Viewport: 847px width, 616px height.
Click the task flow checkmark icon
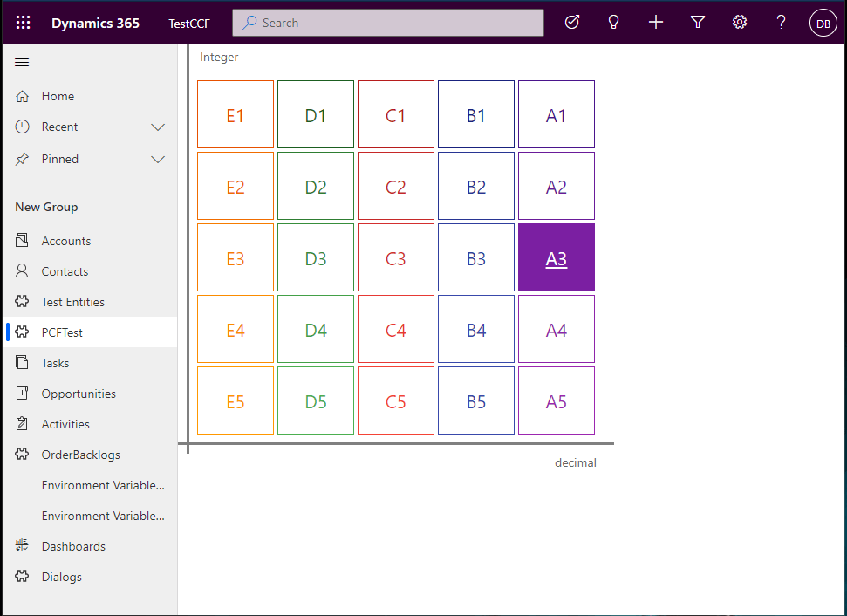point(572,23)
